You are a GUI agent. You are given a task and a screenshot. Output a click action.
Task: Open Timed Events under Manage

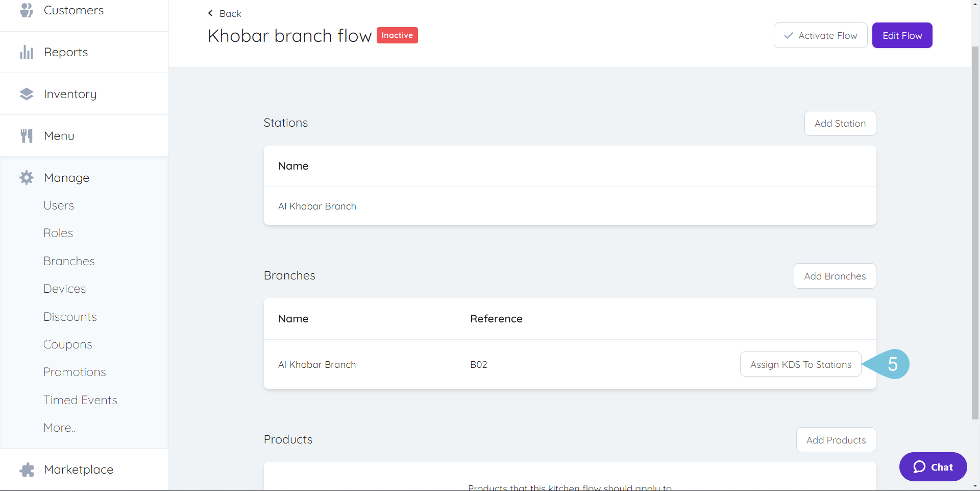pos(80,400)
